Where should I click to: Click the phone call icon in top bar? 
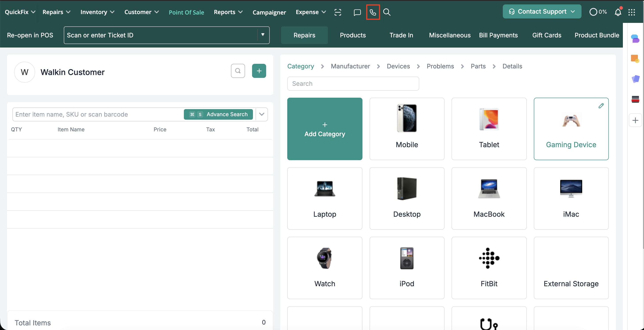pos(373,12)
